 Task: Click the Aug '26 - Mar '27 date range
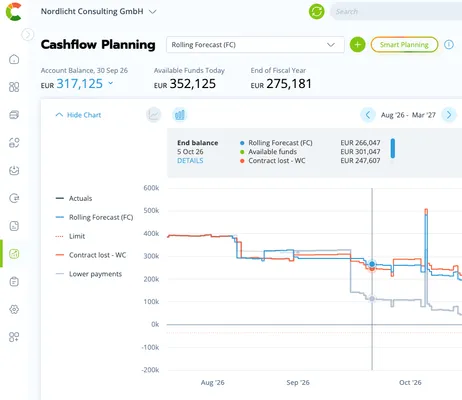(x=408, y=115)
